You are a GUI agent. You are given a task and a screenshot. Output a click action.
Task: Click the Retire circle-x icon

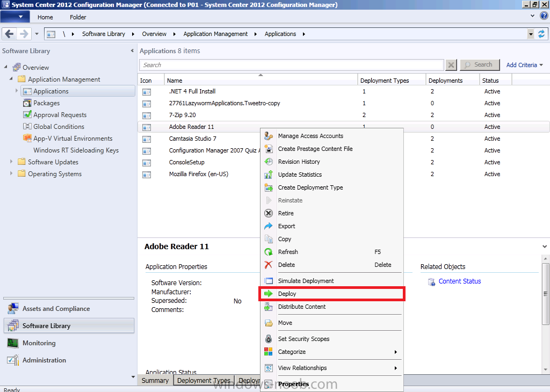(269, 213)
